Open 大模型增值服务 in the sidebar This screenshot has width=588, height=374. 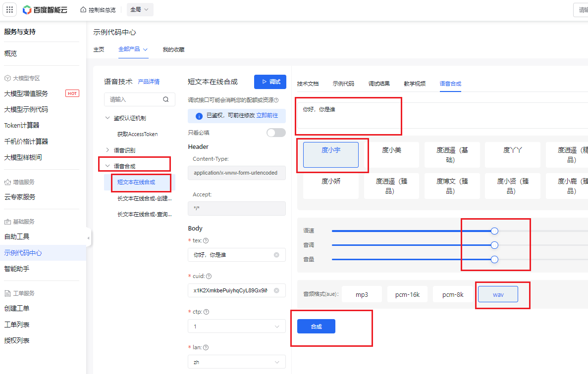point(26,93)
